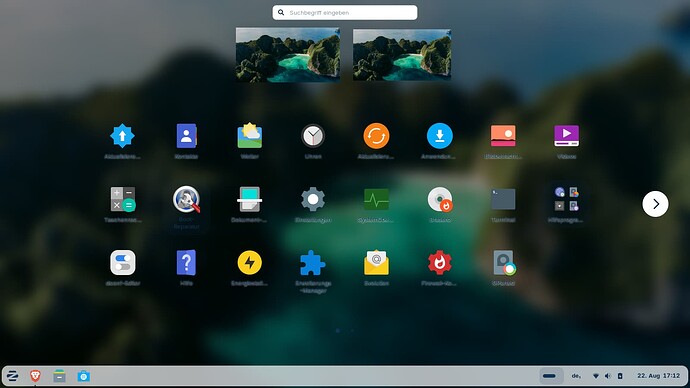Launch the Boot-Reparatur app
The height and width of the screenshot is (388, 690).
pos(186,199)
